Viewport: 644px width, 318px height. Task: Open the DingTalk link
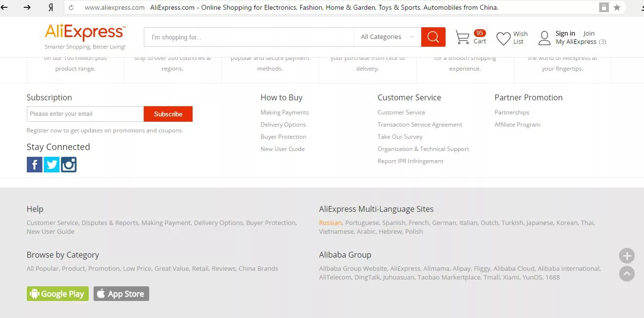coord(367,277)
